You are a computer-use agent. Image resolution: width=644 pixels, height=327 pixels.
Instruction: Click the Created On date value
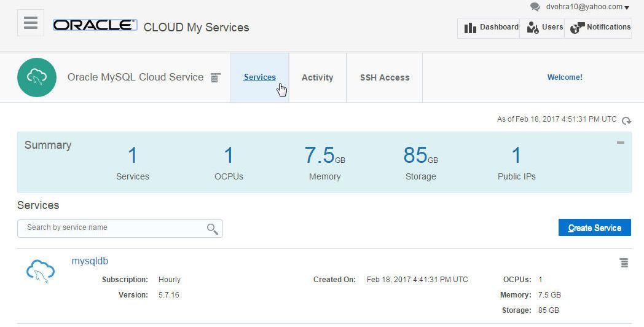click(417, 280)
